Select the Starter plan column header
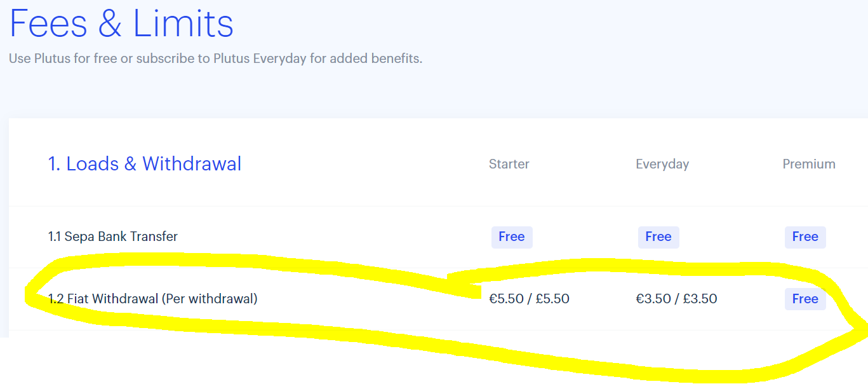 [x=509, y=164]
